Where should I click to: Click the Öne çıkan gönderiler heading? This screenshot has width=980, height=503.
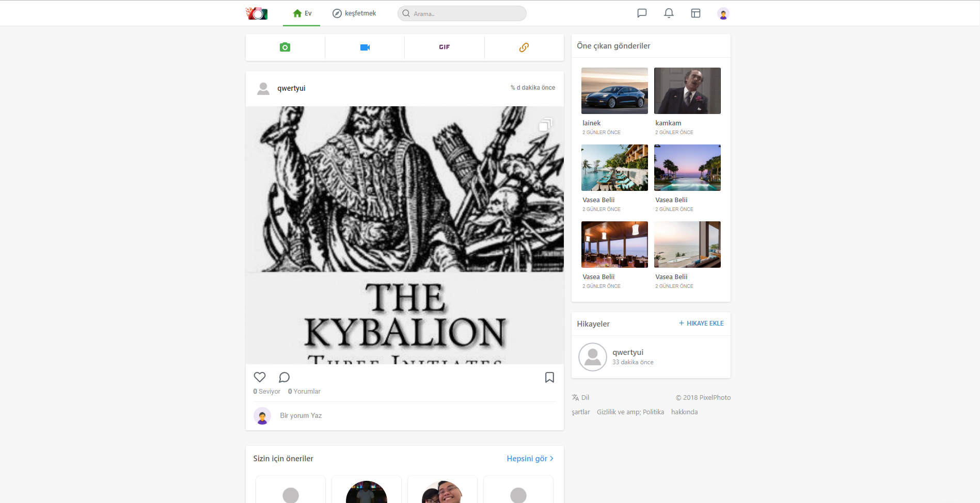[x=613, y=46]
